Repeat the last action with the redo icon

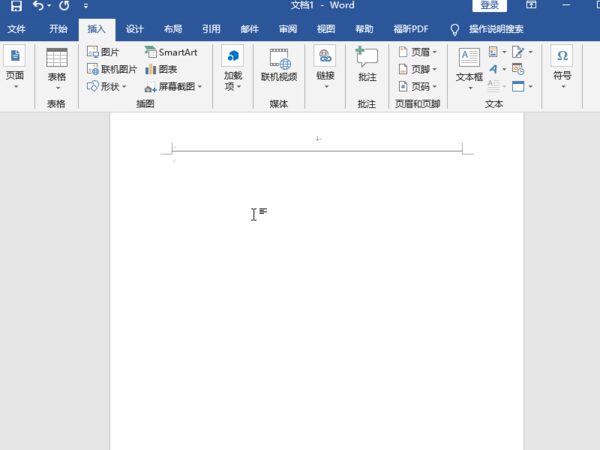64,5
